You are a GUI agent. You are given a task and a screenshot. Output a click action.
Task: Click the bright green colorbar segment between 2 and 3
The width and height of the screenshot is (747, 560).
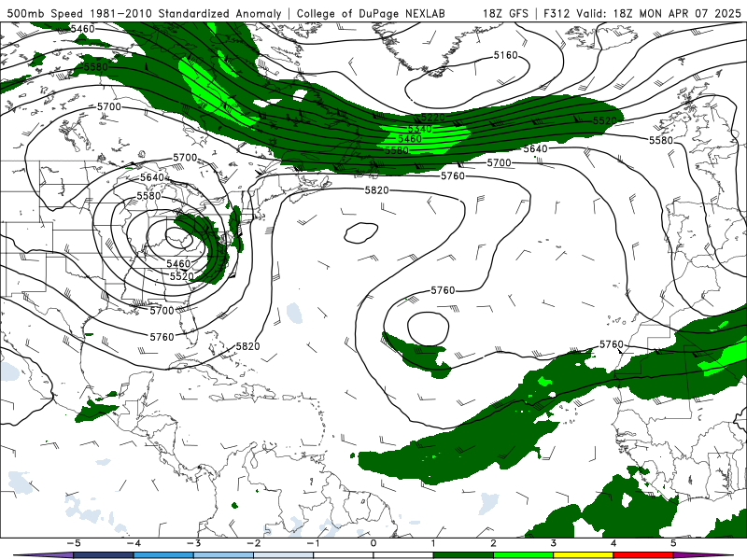(x=524, y=555)
